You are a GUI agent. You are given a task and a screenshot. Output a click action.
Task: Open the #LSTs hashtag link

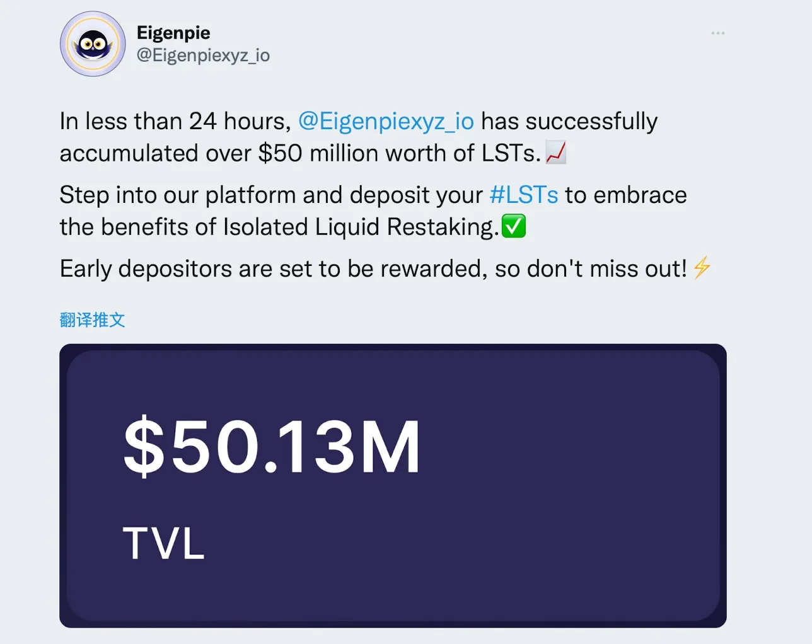coord(525,195)
